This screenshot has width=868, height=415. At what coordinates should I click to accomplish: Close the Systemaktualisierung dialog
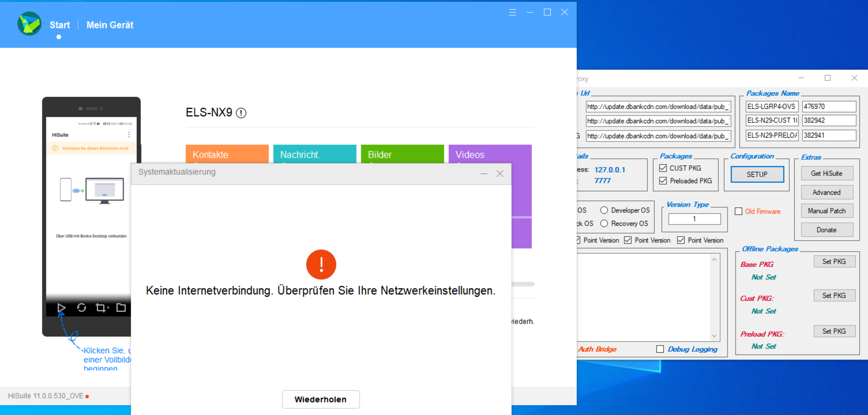500,173
